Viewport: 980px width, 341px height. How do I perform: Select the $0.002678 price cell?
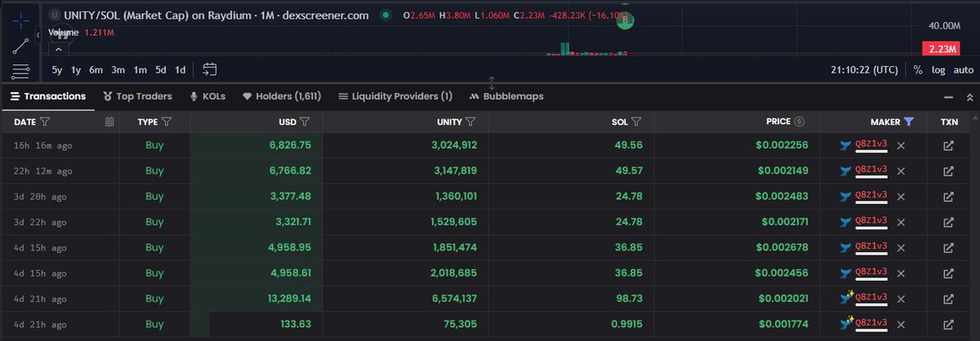737,246
